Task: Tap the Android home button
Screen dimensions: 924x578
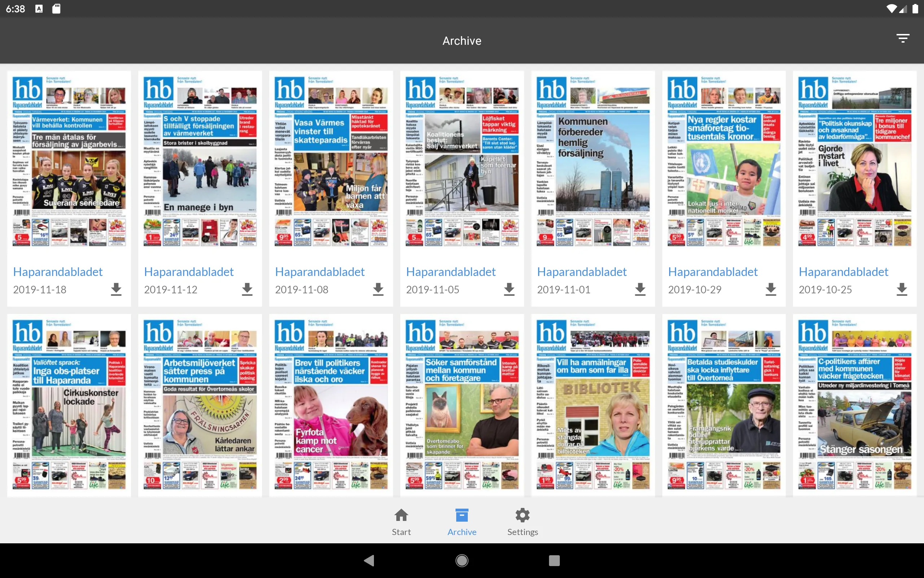Action: 462,560
